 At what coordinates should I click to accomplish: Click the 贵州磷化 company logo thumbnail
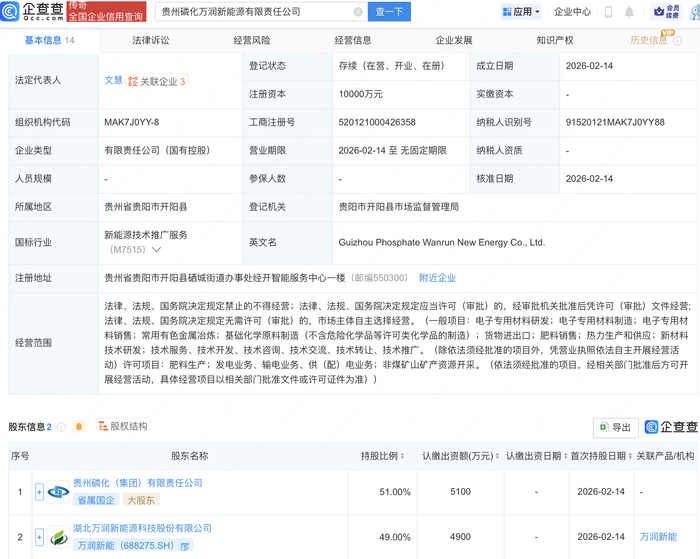point(58,491)
